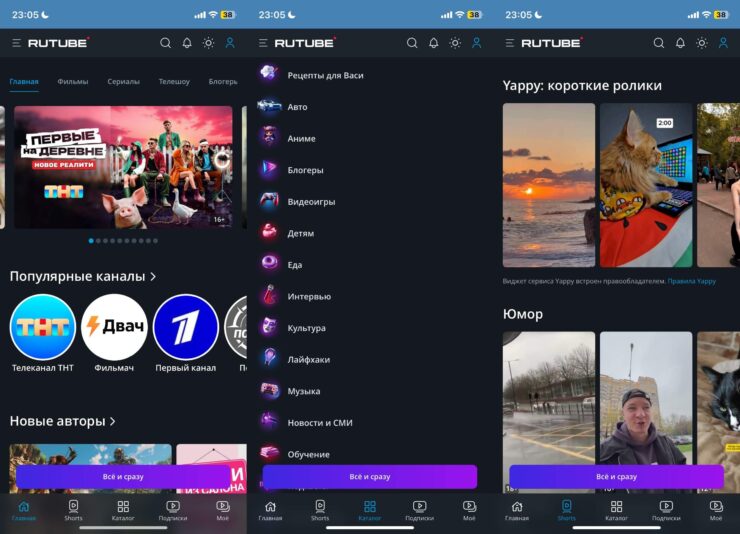The image size is (740, 534).
Task: Select the Видеоигры gamepad icon
Action: 269,201
